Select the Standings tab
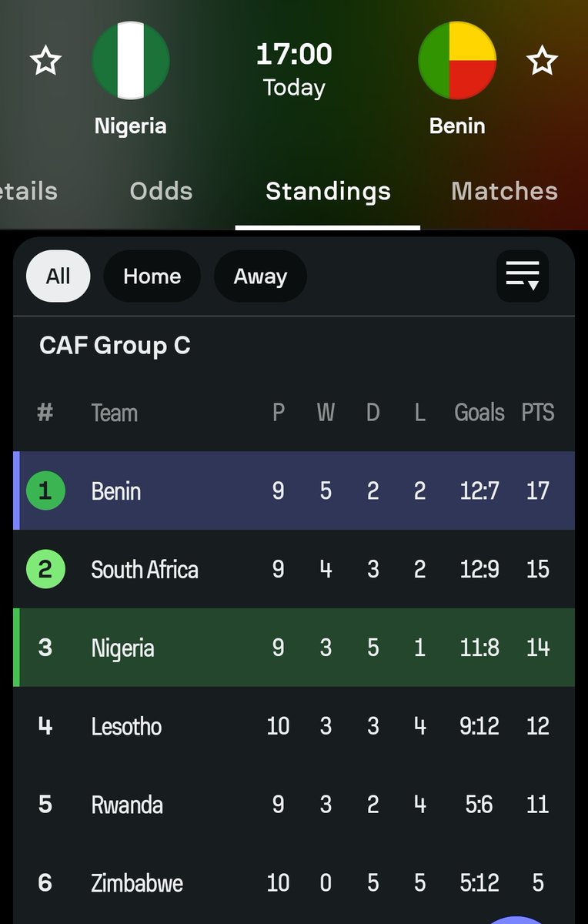Screen dimensions: 588x924 [328, 191]
